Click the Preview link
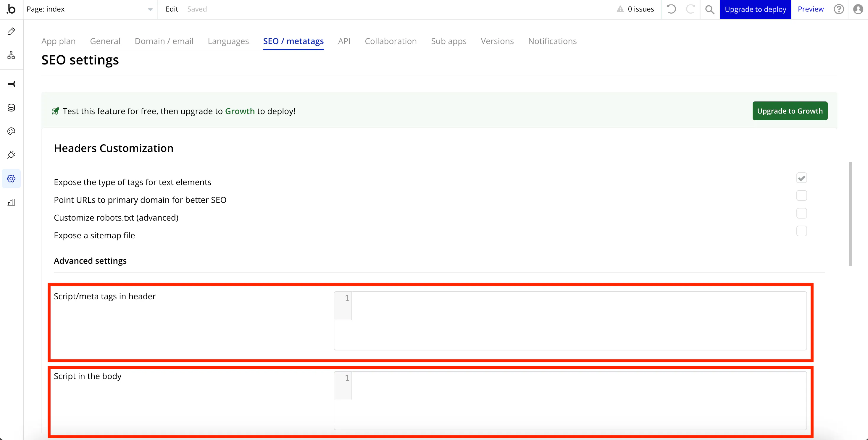This screenshot has width=868, height=440. tap(810, 9)
